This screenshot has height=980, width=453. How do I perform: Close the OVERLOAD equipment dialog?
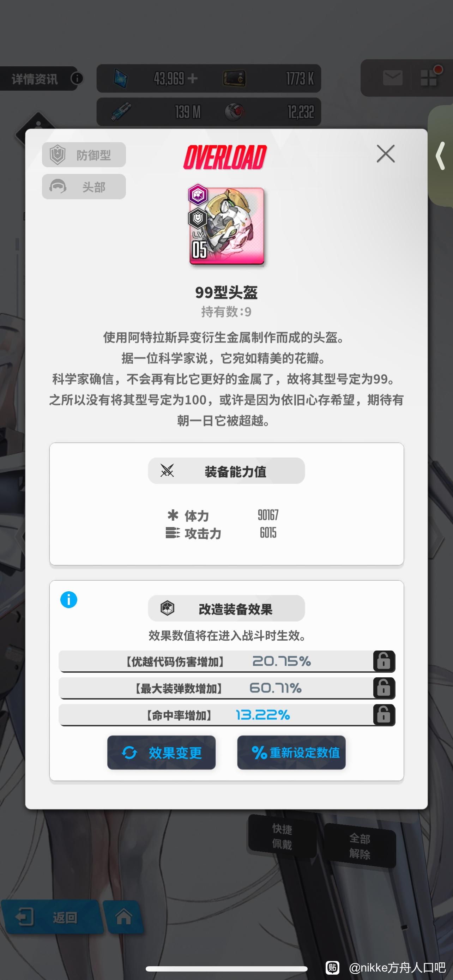click(386, 154)
